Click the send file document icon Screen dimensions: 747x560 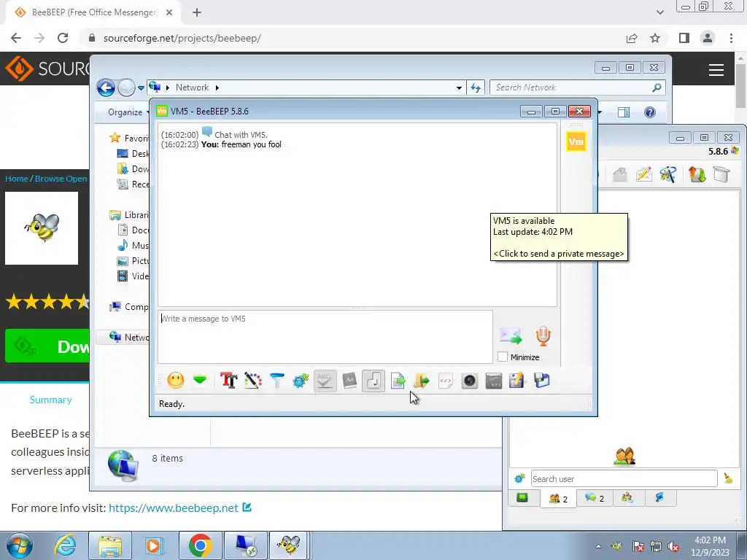[398, 381]
